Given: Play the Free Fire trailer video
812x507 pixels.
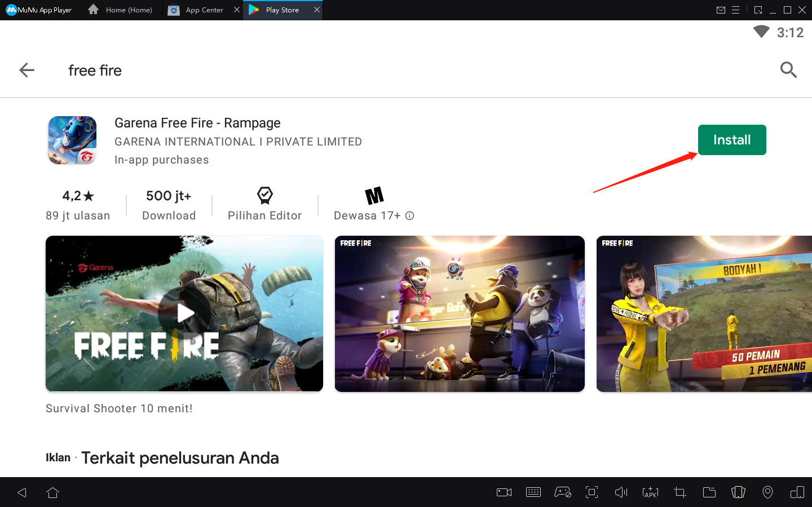Looking at the screenshot, I should 184,314.
